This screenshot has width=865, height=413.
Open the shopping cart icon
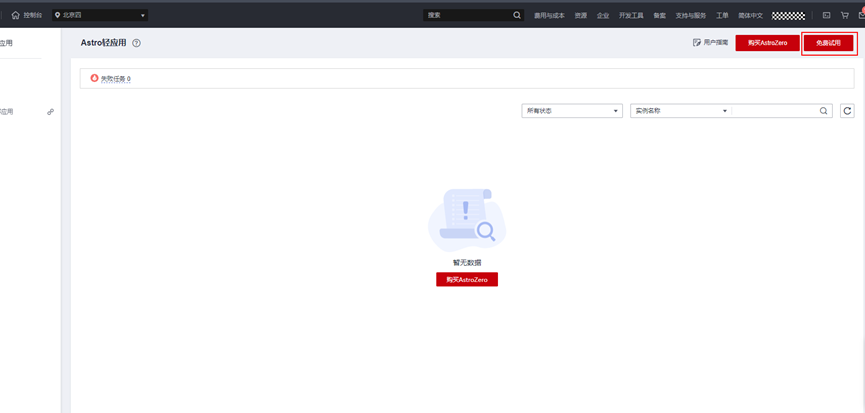click(845, 15)
